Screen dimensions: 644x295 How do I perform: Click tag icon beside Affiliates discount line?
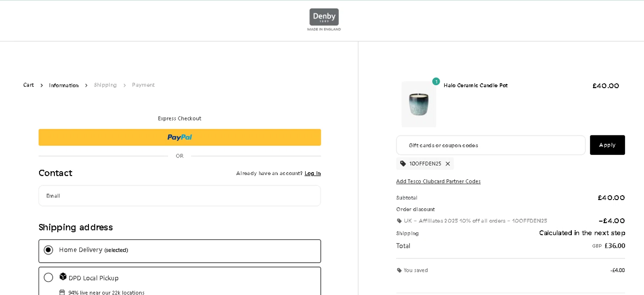point(399,221)
